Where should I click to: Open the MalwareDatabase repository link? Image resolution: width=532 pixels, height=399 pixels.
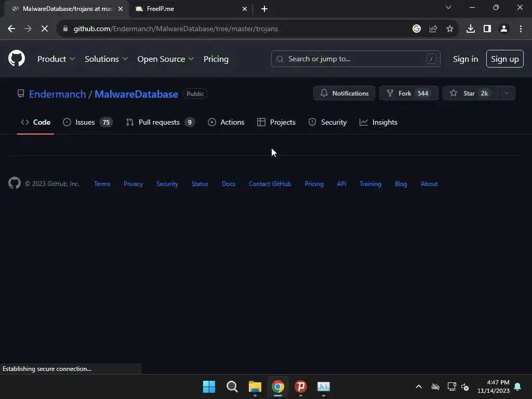coord(136,94)
